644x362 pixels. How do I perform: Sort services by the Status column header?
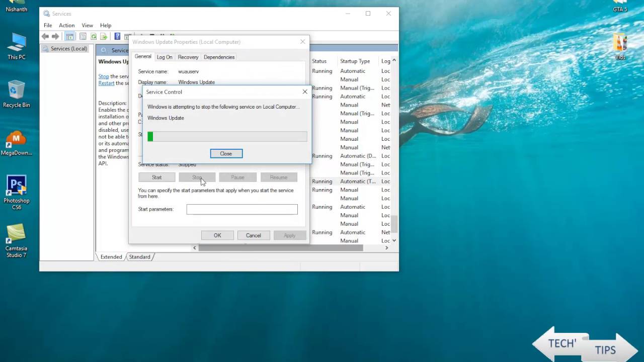point(319,61)
